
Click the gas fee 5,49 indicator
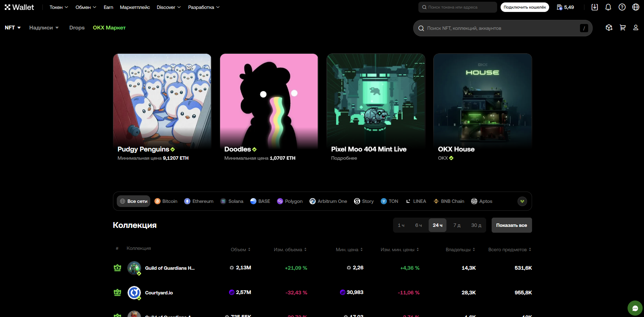pos(565,7)
